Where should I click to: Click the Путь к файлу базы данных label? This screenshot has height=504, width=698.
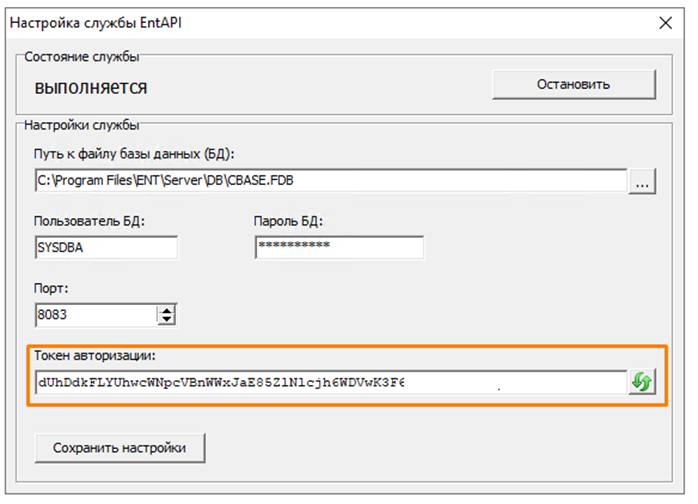[x=133, y=155]
